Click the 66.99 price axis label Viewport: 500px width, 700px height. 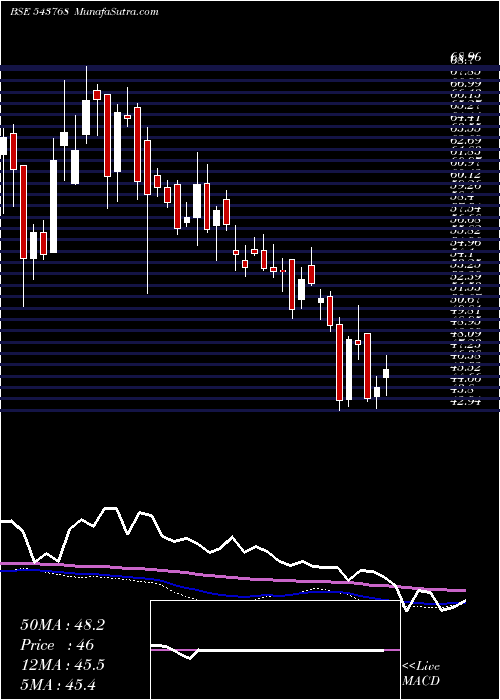coord(466,83)
